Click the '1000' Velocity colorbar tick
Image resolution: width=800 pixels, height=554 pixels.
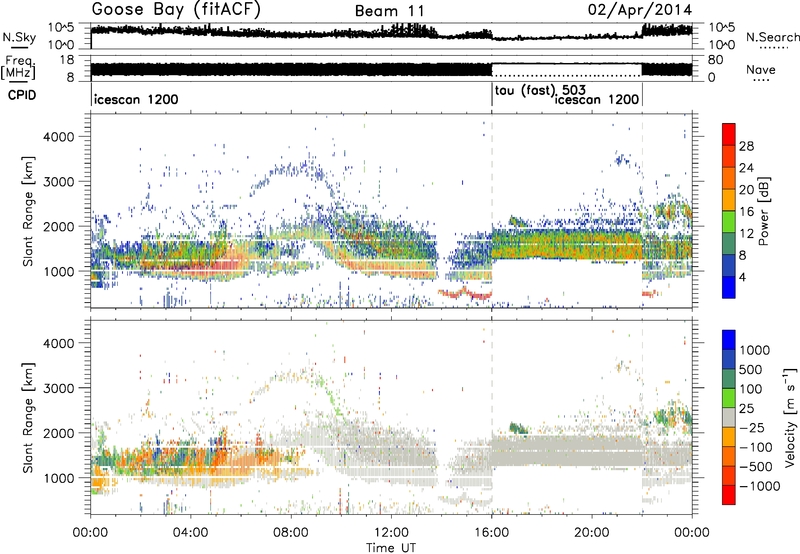754,350
